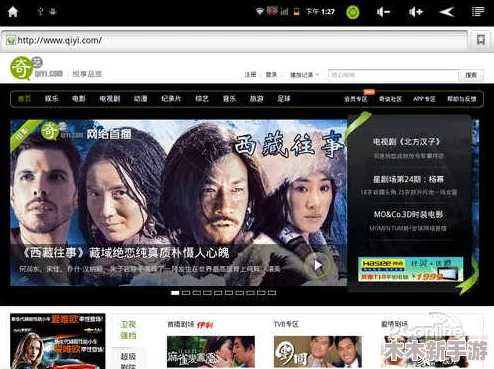Viewport: 494px width, 369px height.
Task: Expand the 播放记录 play history dropdown
Action: pyautogui.click(x=304, y=75)
